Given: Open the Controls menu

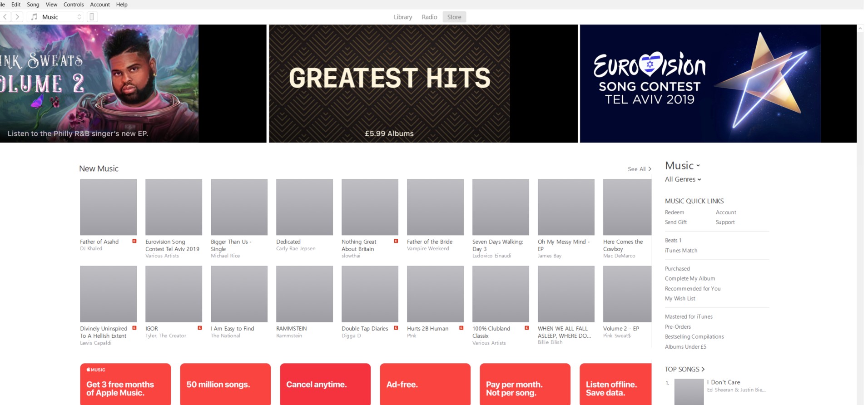Looking at the screenshot, I should [x=74, y=5].
